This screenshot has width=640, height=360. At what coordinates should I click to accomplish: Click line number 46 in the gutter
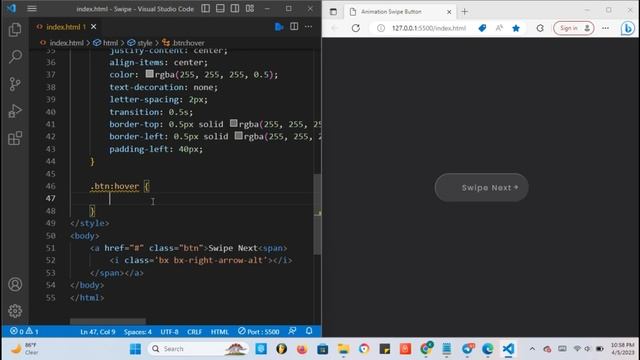(x=51, y=186)
